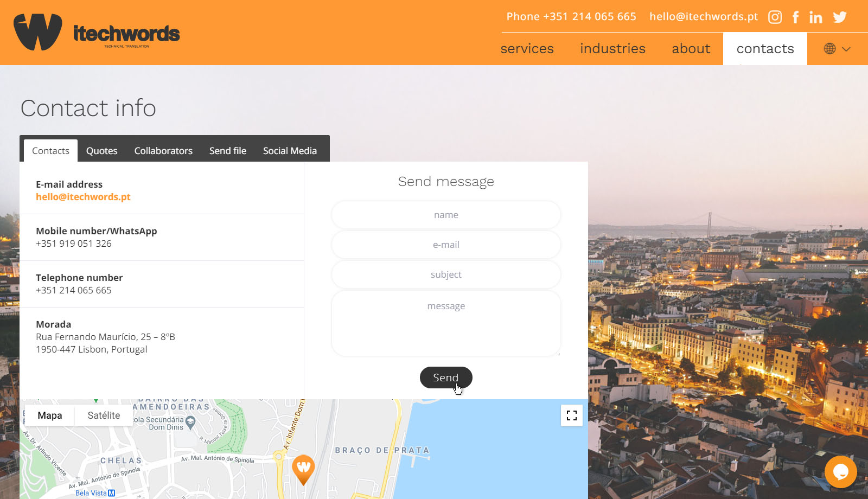This screenshot has width=868, height=499.
Task: Toggle fullscreen view on the map
Action: pos(571,415)
